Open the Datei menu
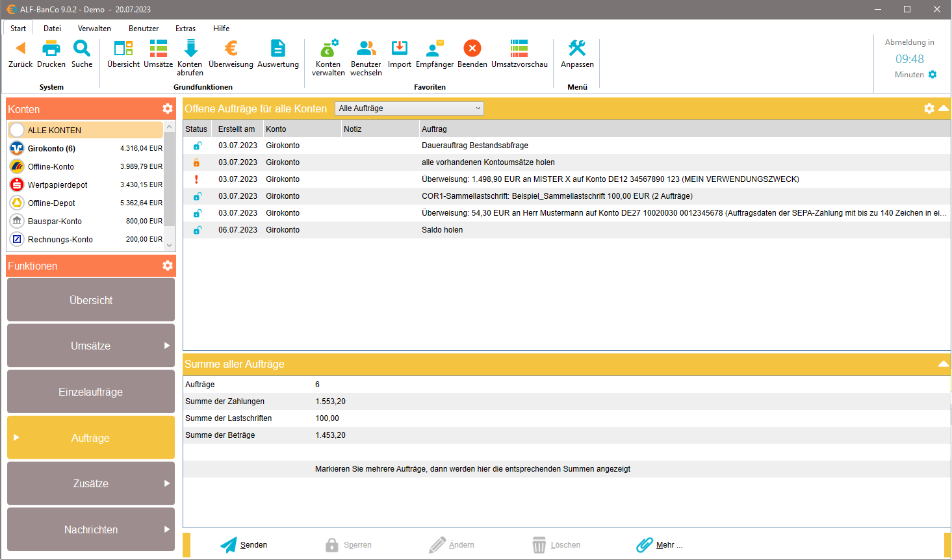Viewport: 952px width, 560px height. tap(53, 29)
